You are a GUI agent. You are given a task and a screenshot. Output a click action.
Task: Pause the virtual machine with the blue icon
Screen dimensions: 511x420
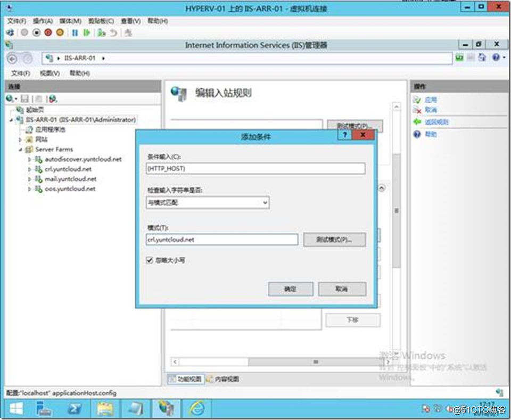coord(75,32)
